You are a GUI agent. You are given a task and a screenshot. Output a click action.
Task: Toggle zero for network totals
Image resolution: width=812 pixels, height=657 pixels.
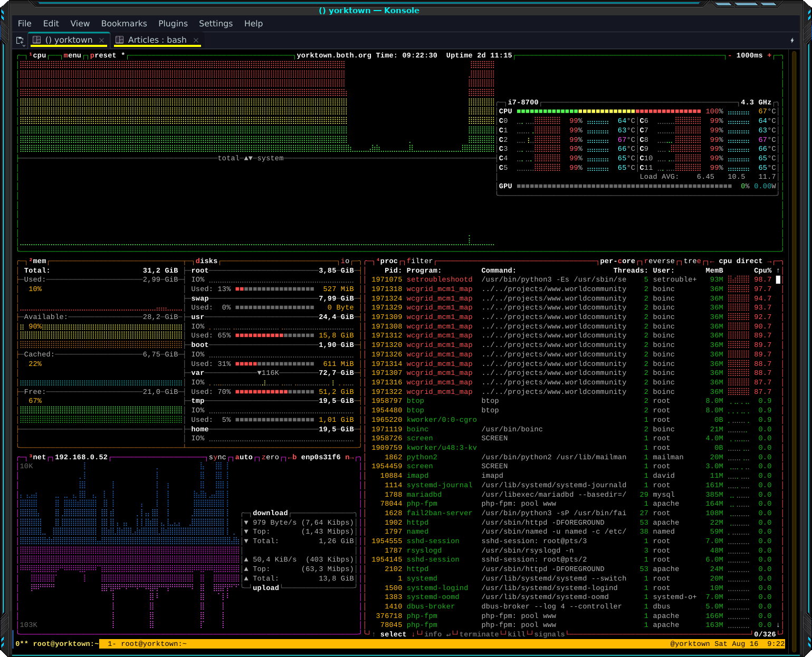pos(270,457)
